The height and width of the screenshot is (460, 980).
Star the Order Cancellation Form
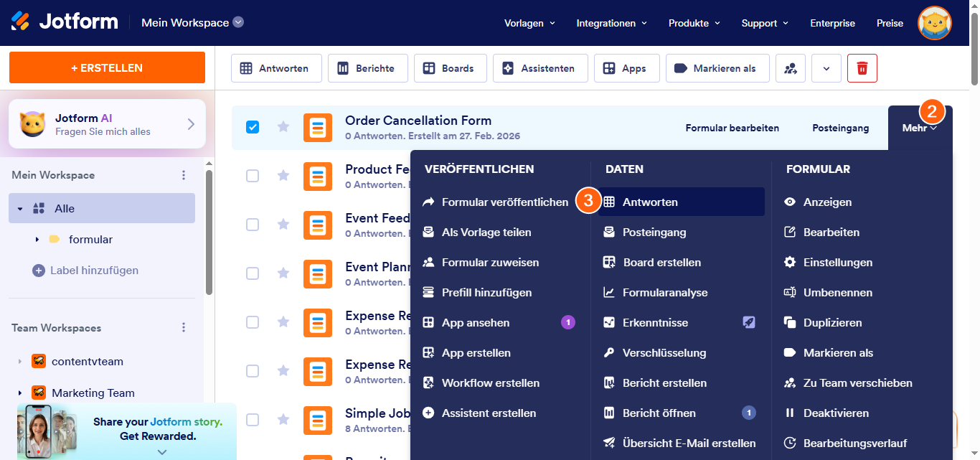(283, 127)
